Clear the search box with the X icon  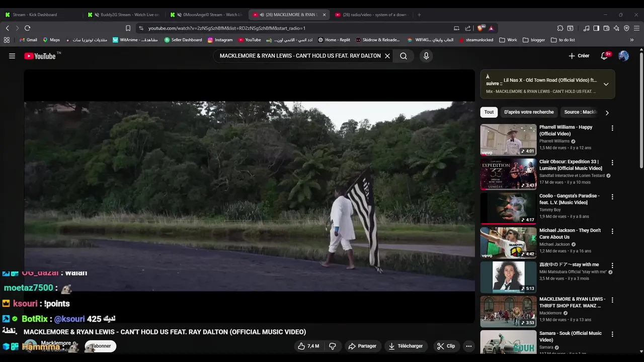click(387, 56)
